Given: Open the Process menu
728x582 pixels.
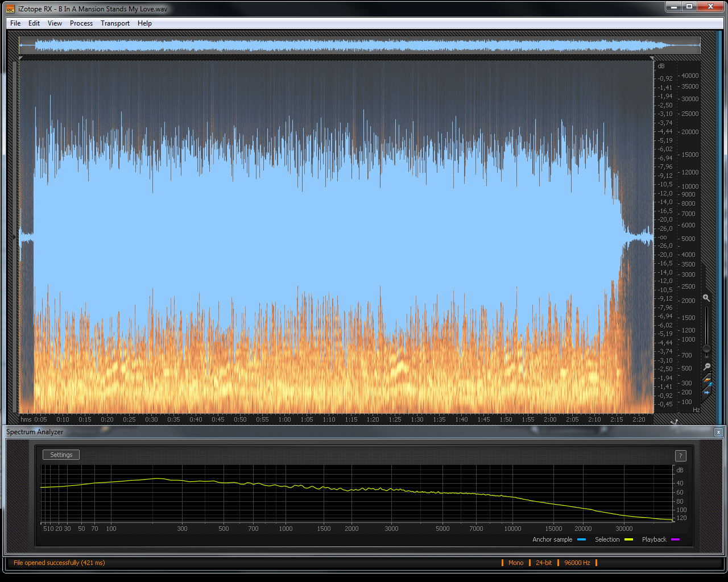Looking at the screenshot, I should pyautogui.click(x=81, y=23).
